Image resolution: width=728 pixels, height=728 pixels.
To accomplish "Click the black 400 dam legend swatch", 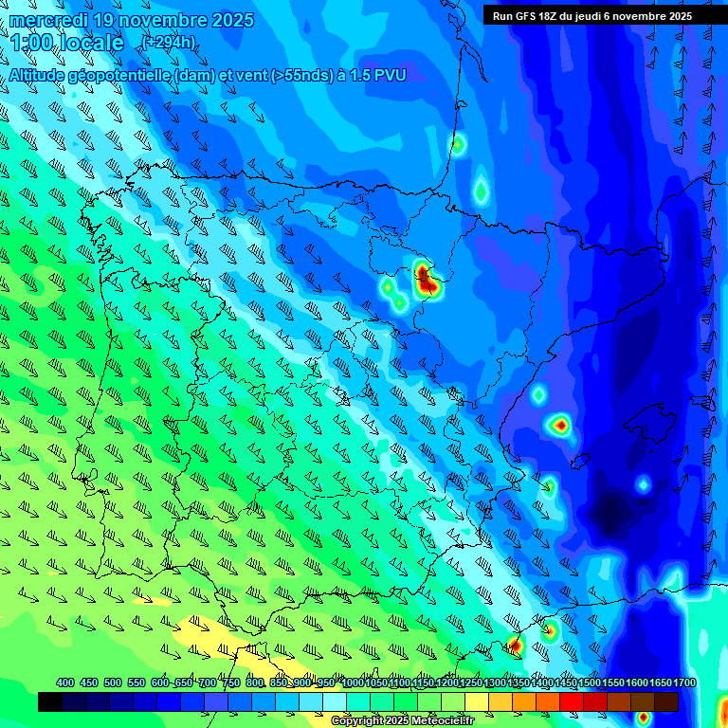I will (x=50, y=702).
